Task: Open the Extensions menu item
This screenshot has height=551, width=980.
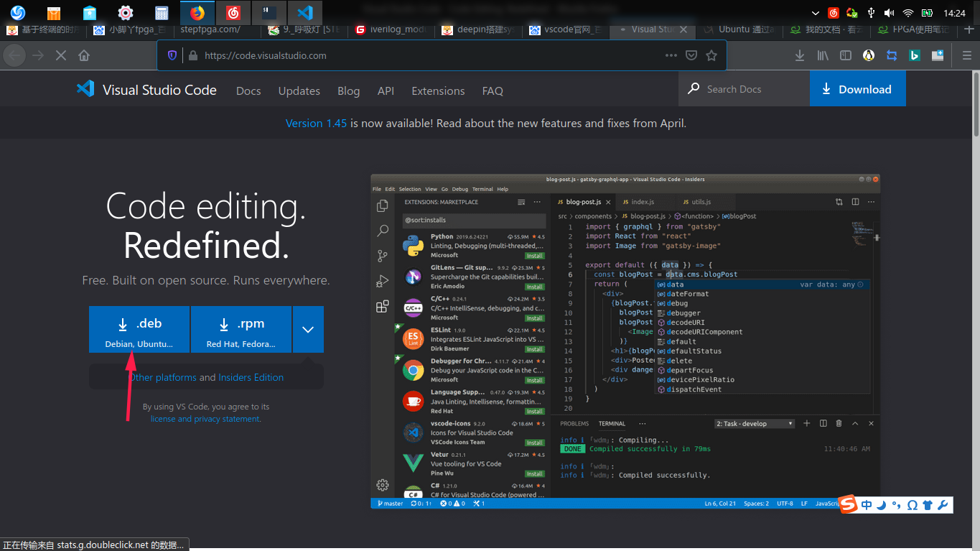Action: click(438, 91)
